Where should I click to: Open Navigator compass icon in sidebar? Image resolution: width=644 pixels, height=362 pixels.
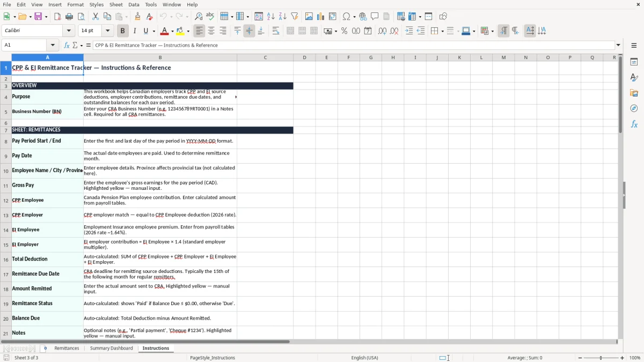[x=634, y=108]
